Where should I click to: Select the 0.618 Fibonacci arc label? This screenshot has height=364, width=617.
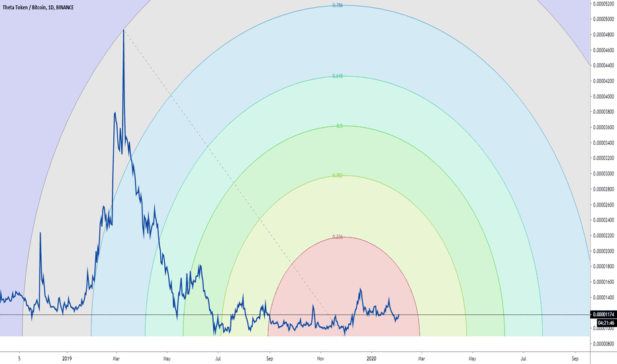pyautogui.click(x=338, y=76)
